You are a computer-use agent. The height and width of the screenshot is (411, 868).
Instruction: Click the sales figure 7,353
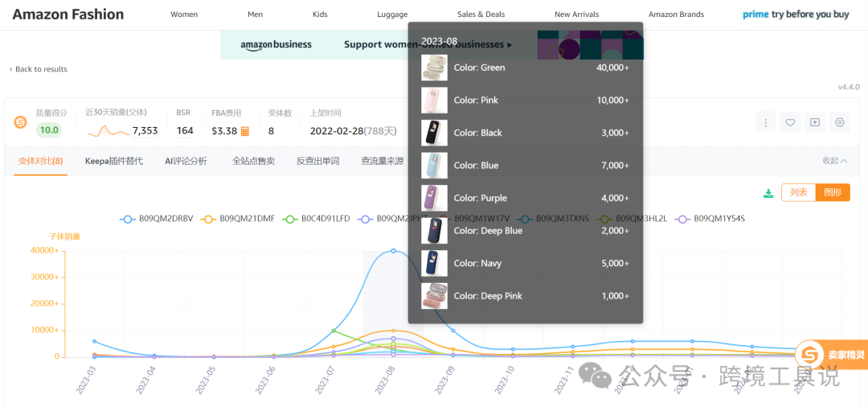tap(145, 131)
